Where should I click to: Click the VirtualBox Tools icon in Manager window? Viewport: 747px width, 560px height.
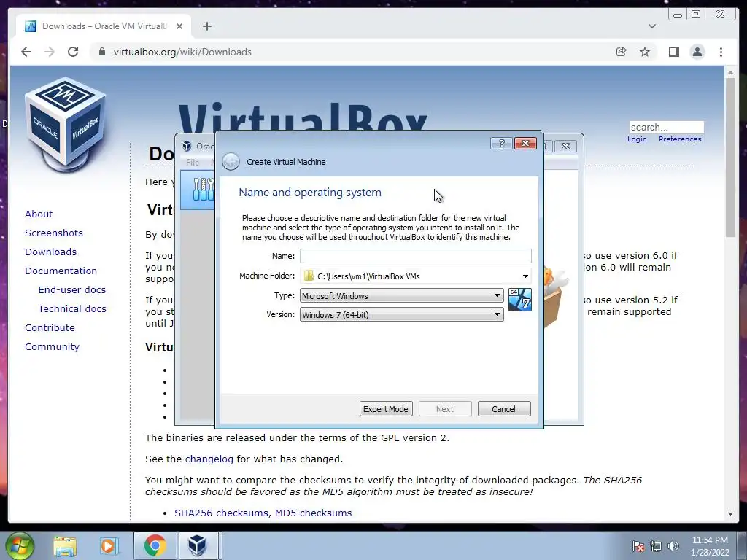pyautogui.click(x=204, y=189)
